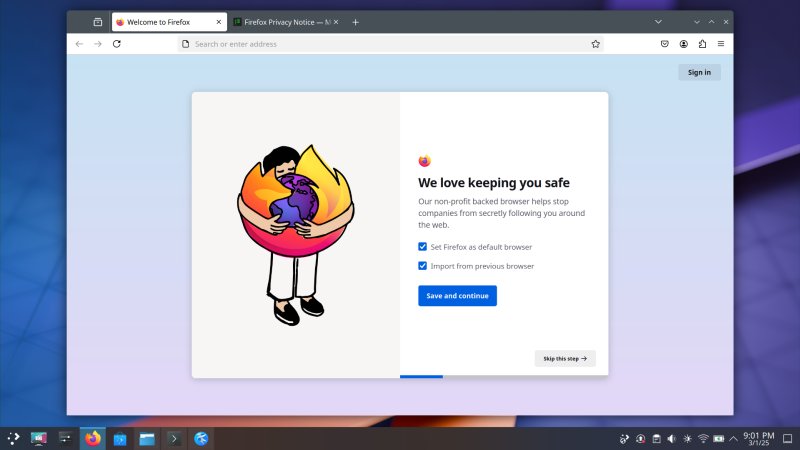This screenshot has width=800, height=450.
Task: Click the Show Desktop button on the panel
Action: point(788,439)
